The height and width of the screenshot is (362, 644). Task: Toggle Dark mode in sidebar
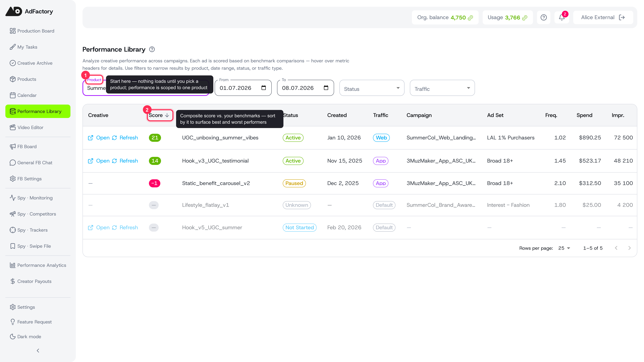38,337
